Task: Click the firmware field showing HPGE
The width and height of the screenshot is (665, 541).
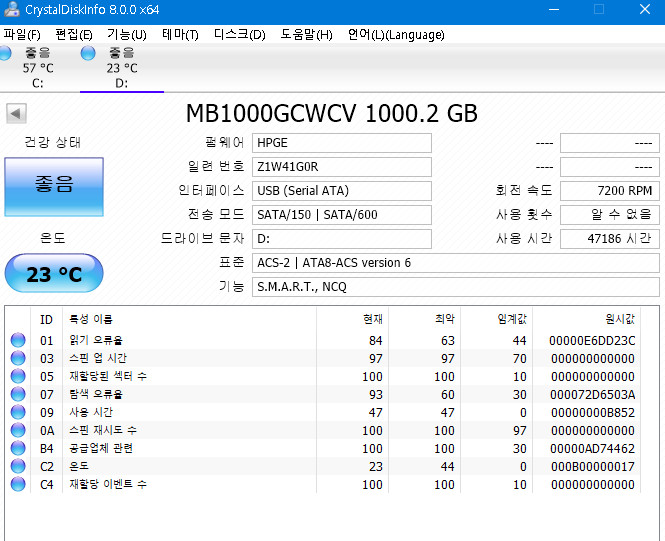Action: pyautogui.click(x=342, y=143)
